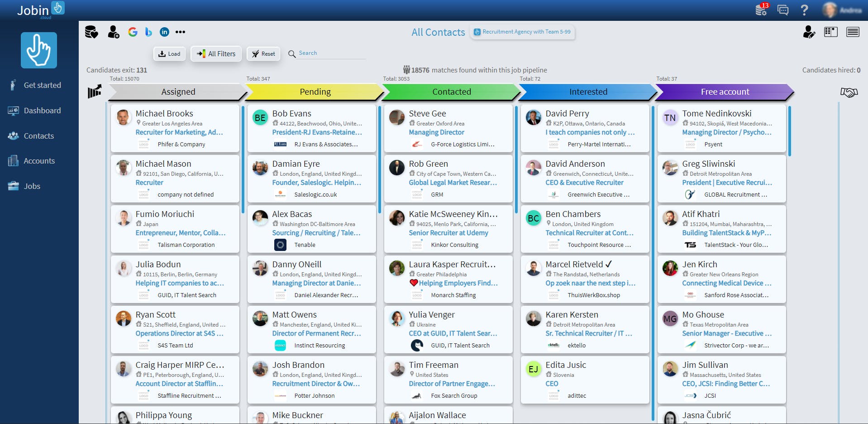Viewport: 868px width, 424px height.
Task: Click ektello company name
Action: [x=577, y=346]
